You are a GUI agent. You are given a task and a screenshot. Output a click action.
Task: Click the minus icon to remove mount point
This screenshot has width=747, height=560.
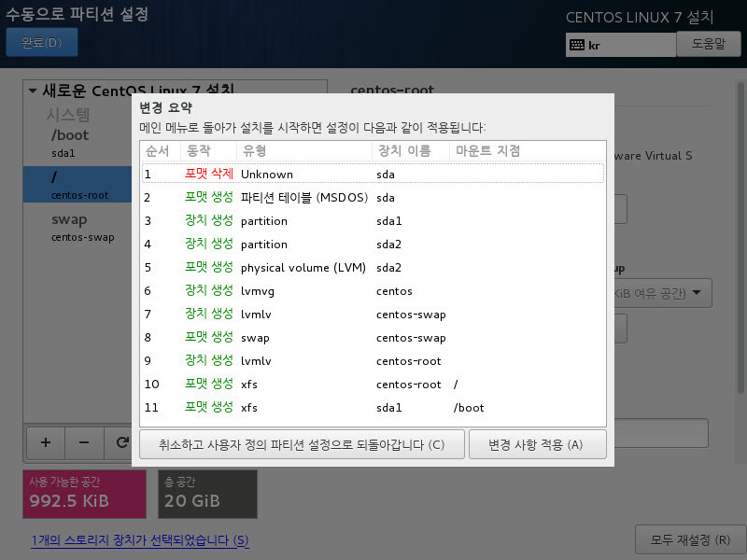84,442
